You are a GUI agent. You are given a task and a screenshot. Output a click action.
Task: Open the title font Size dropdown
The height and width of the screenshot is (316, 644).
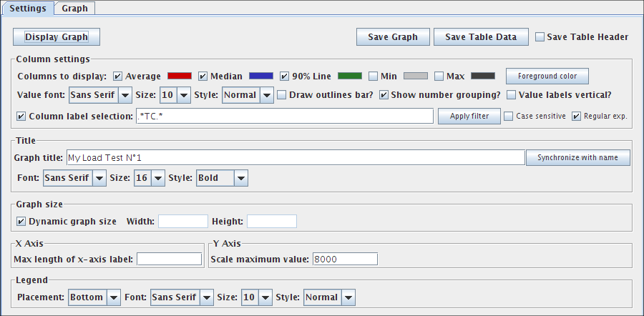[149, 178]
